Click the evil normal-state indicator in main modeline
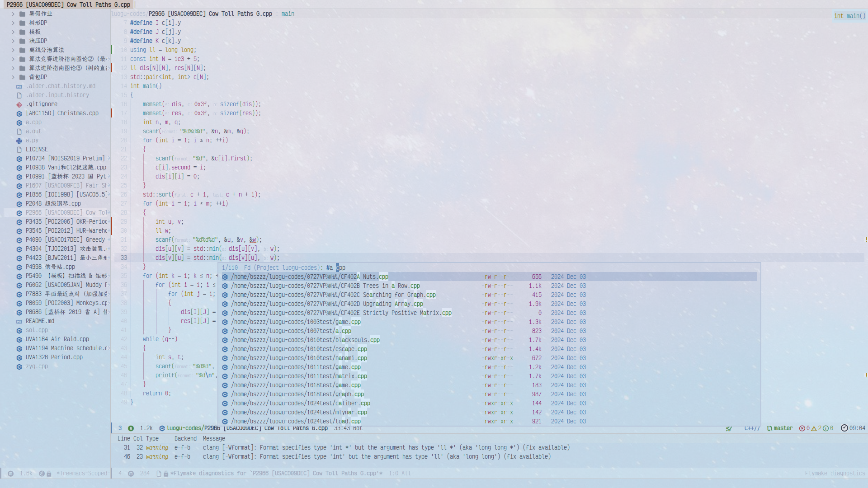 coord(131,428)
